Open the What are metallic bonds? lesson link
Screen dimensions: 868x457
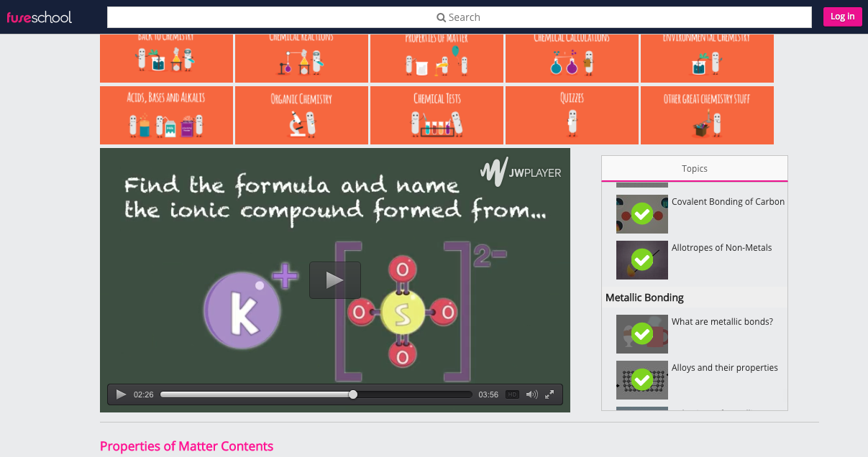[722, 321]
